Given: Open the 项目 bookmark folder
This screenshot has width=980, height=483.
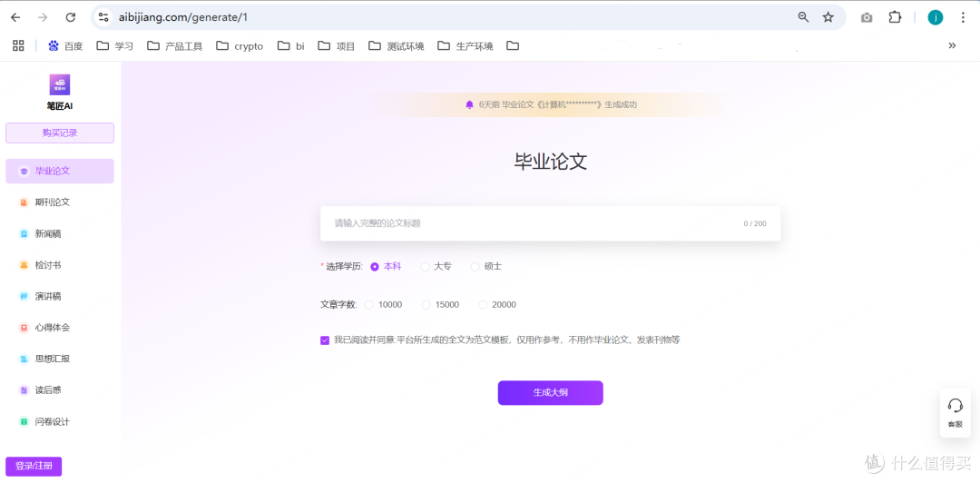Looking at the screenshot, I should coord(337,45).
